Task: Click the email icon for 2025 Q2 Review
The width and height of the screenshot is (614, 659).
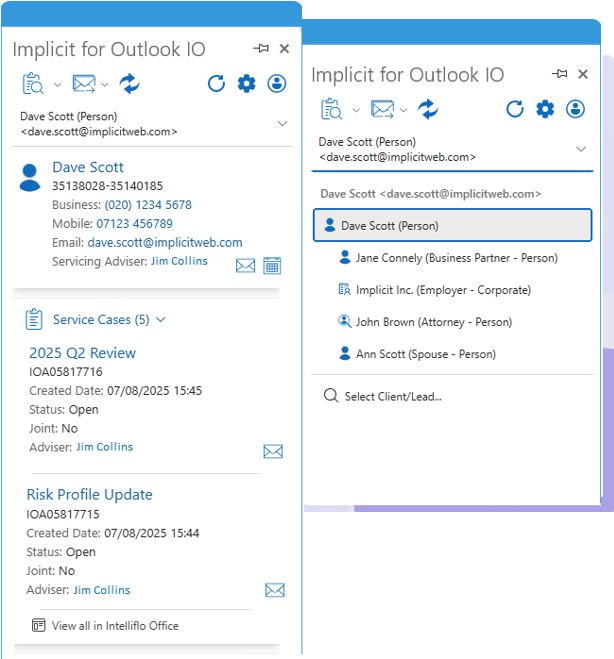Action: click(x=273, y=452)
